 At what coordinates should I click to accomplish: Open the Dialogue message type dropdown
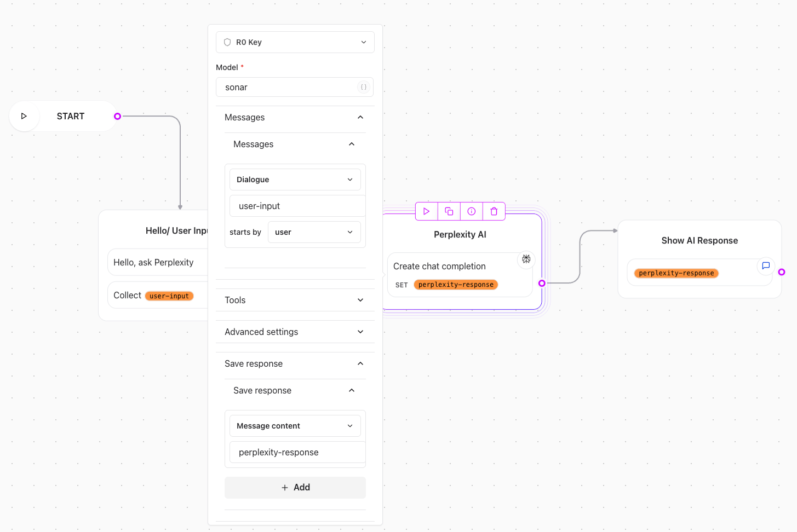coord(295,180)
